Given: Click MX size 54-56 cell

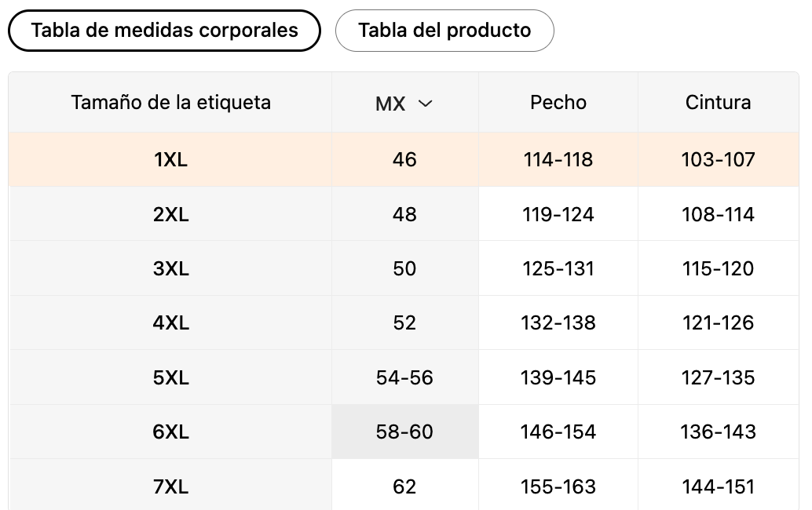Looking at the screenshot, I should pyautogui.click(x=404, y=377).
